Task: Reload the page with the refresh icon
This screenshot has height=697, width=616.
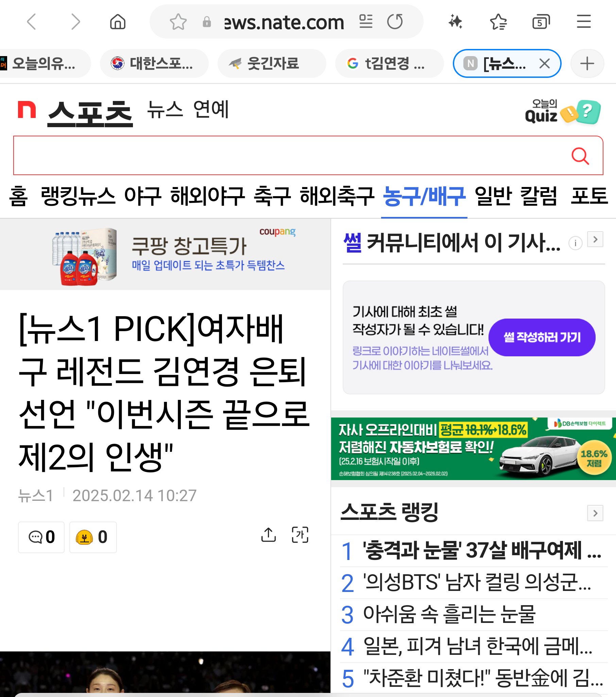Action: pos(395,21)
